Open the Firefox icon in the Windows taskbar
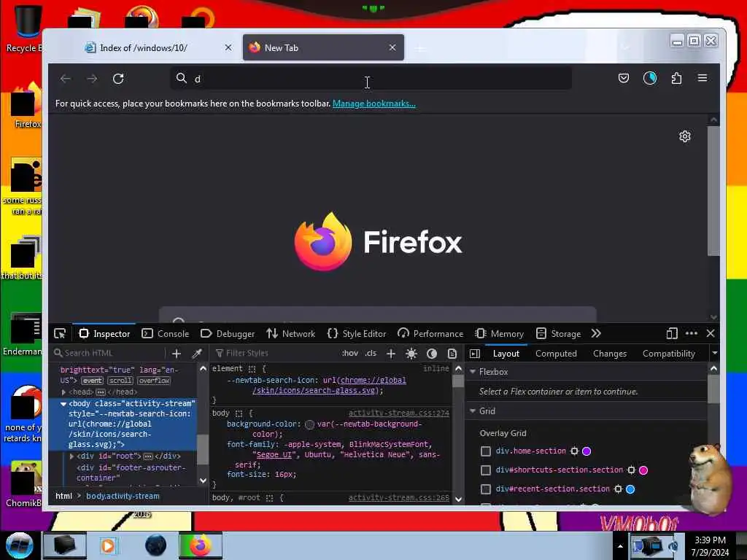The image size is (747, 560). tap(201, 545)
